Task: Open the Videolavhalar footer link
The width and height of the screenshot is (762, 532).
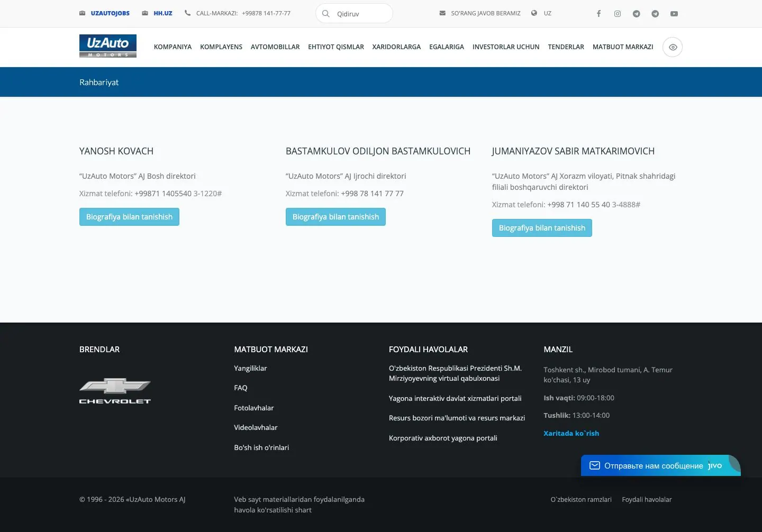Action: [256, 427]
